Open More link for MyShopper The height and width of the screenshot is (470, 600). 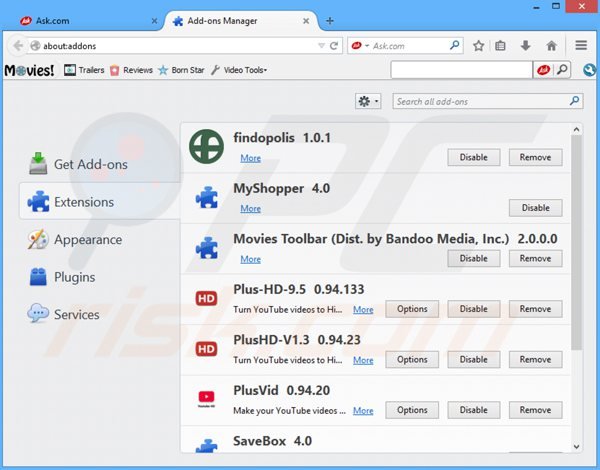[x=251, y=209]
